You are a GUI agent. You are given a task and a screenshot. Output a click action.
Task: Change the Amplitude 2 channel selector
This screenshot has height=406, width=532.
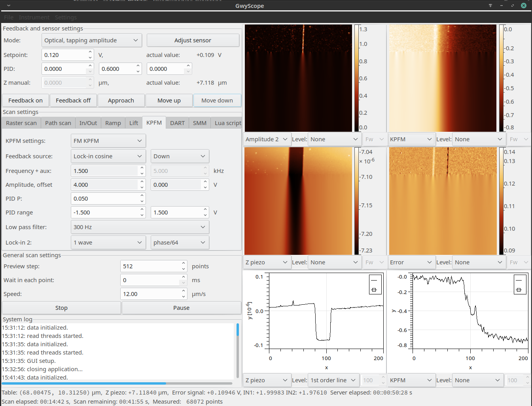[x=267, y=139]
